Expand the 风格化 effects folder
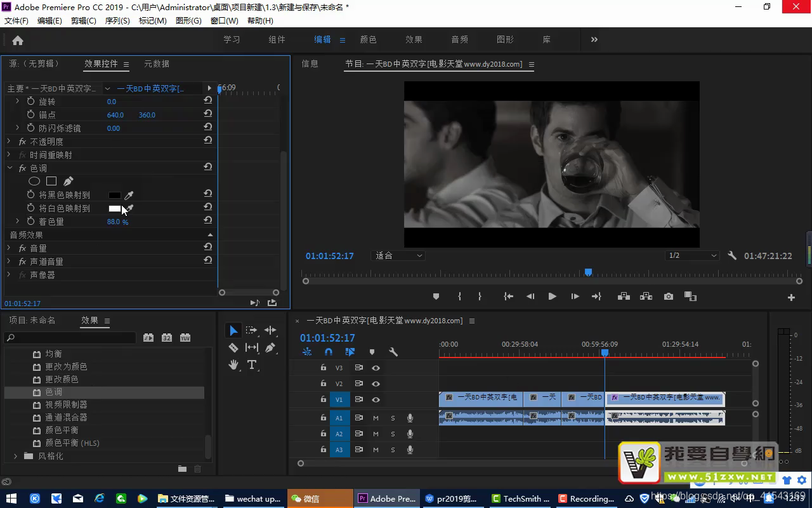The width and height of the screenshot is (812, 508). (x=16, y=456)
